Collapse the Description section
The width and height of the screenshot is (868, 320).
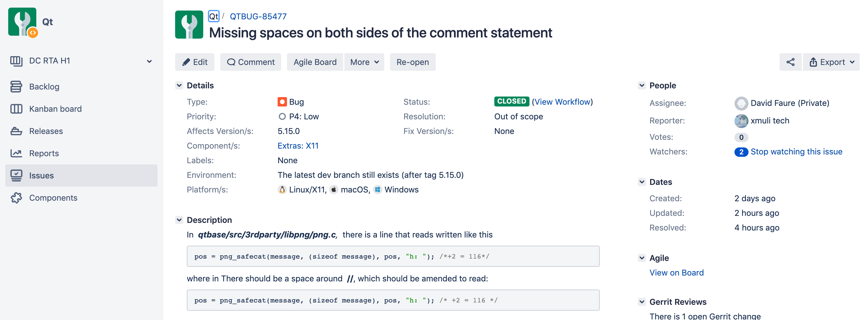click(179, 220)
